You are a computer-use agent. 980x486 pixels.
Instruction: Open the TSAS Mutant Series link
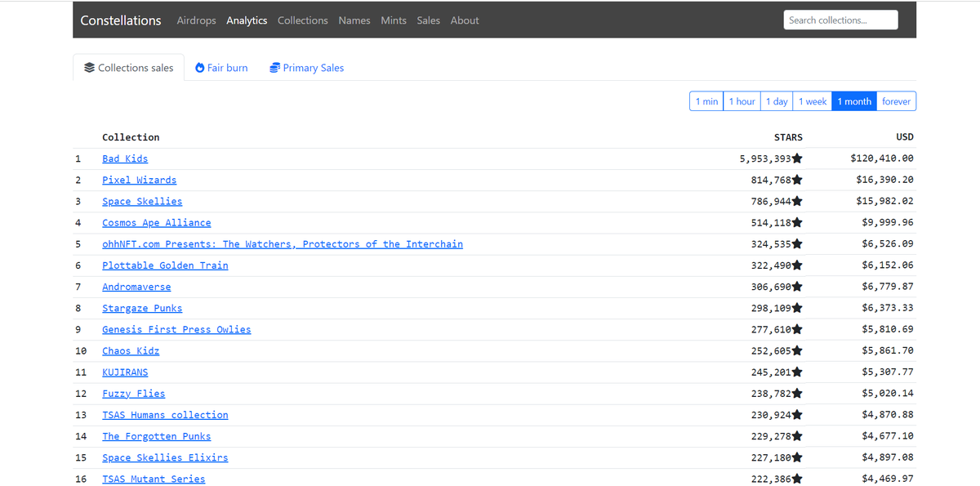pyautogui.click(x=154, y=479)
